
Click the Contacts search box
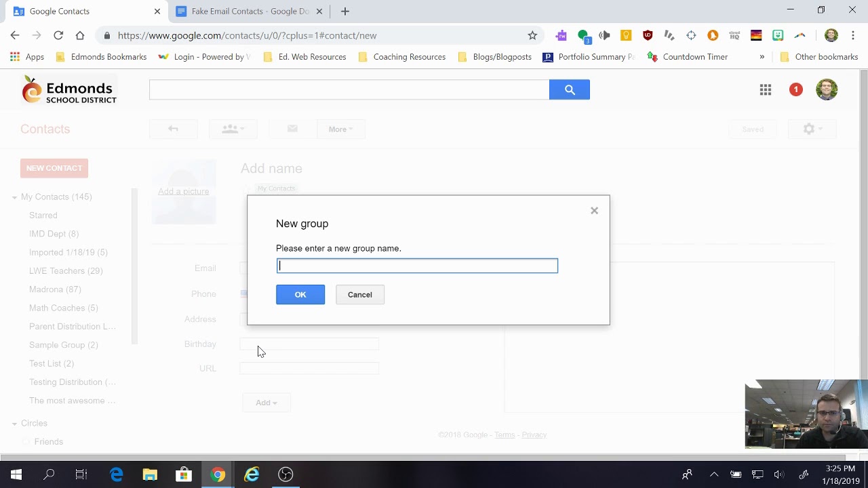[349, 89]
